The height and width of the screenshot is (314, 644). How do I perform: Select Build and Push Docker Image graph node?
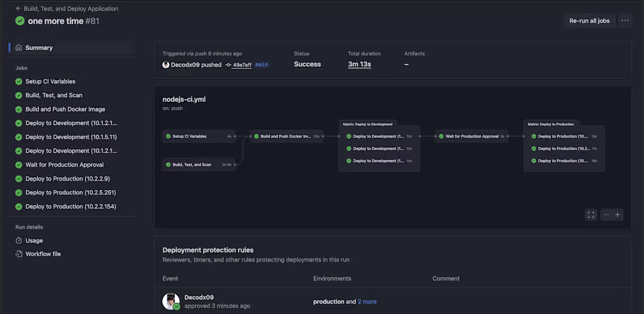coord(287,136)
